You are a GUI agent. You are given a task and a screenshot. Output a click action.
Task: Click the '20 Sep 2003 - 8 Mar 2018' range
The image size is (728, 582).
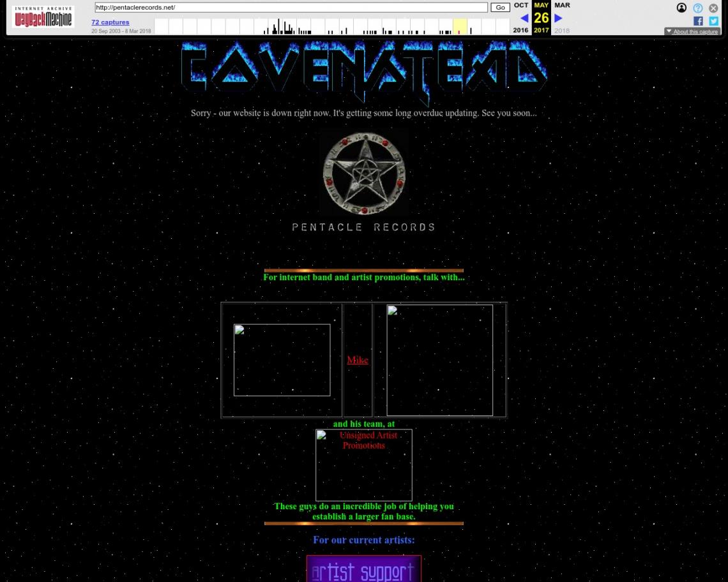(121, 31)
